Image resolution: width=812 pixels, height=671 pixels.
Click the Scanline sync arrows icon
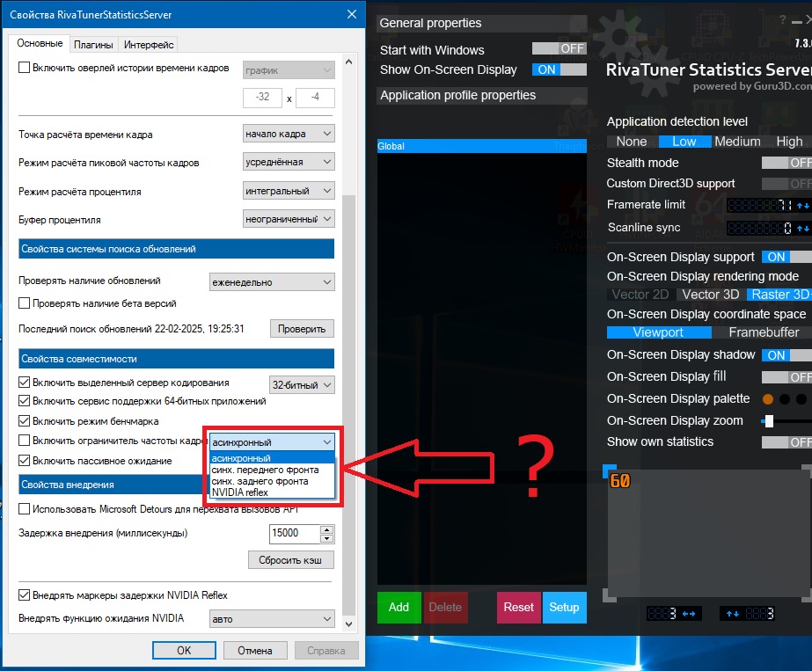[x=803, y=228]
